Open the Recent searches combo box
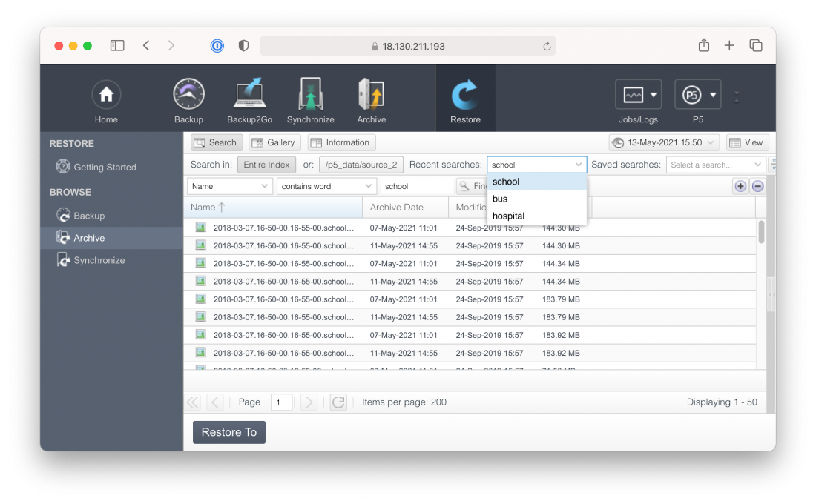The image size is (816, 504). pos(536,165)
